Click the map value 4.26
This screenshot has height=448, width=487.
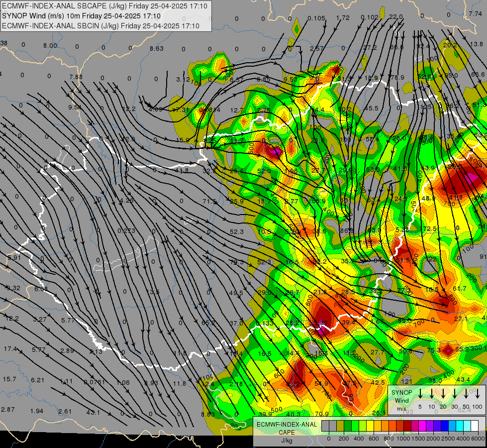tap(126, 200)
